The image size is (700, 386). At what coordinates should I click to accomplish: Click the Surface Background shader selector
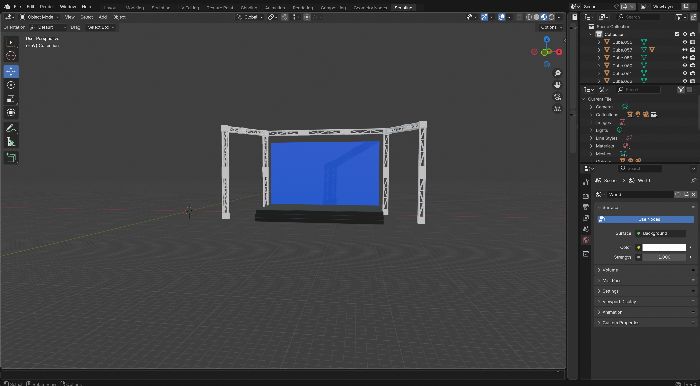point(661,233)
